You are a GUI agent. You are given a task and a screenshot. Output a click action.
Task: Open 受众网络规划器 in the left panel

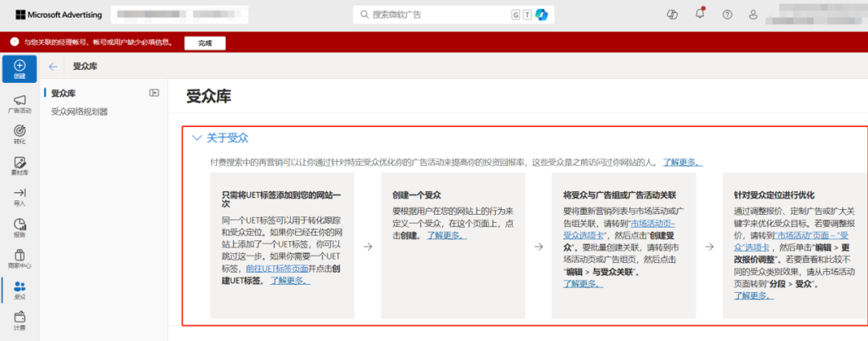(x=79, y=112)
